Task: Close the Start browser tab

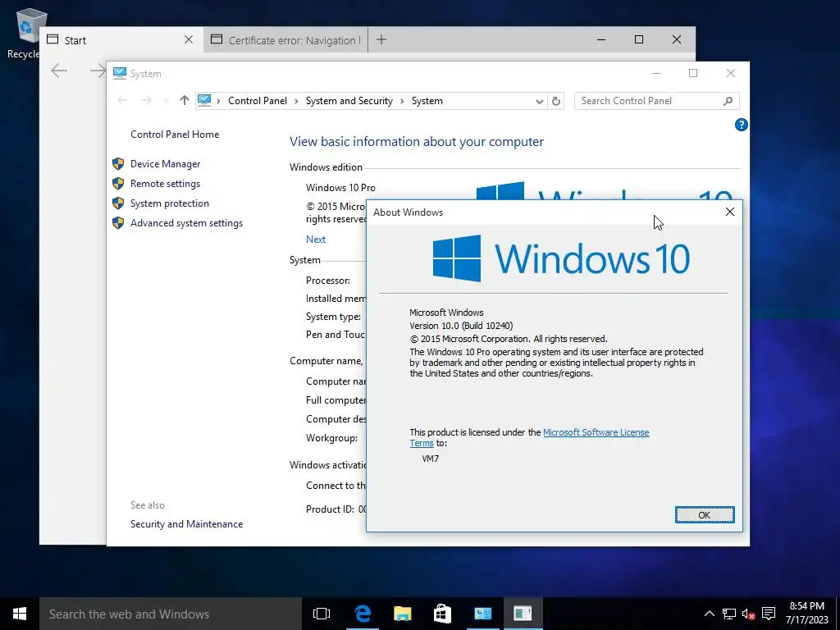Action: pyautogui.click(x=189, y=39)
